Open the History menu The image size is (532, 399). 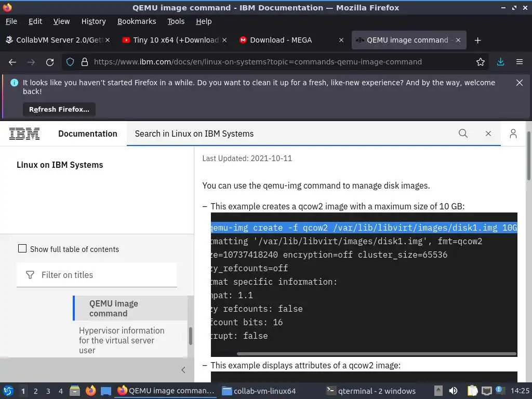pos(94,21)
